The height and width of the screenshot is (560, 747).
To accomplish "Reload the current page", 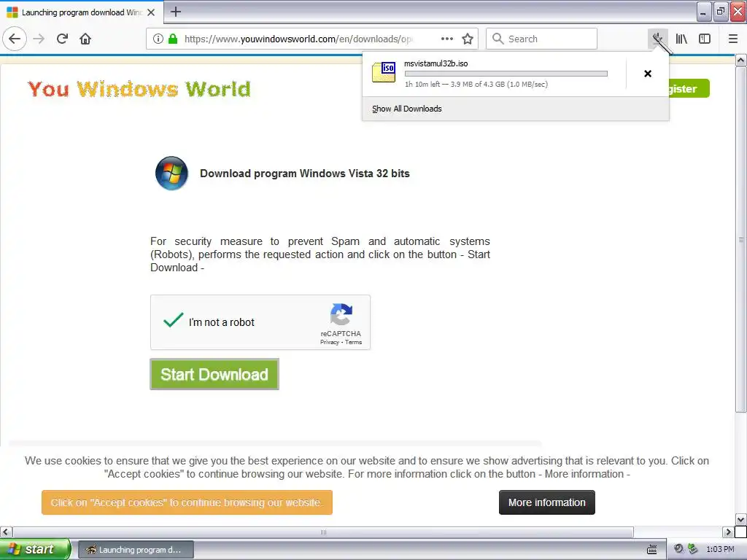I will point(63,39).
